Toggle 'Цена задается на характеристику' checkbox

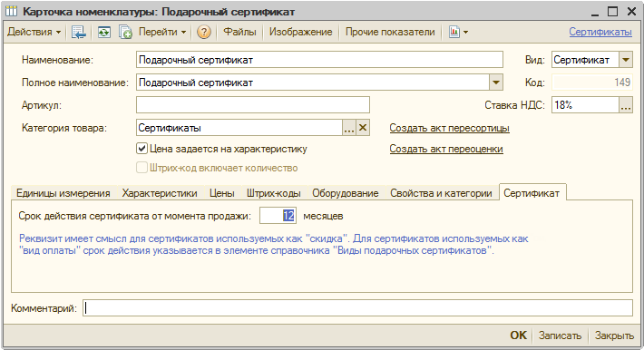pyautogui.click(x=141, y=149)
